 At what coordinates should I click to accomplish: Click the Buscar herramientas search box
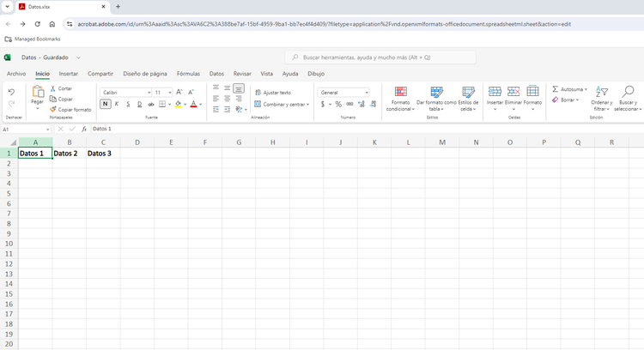(380, 57)
